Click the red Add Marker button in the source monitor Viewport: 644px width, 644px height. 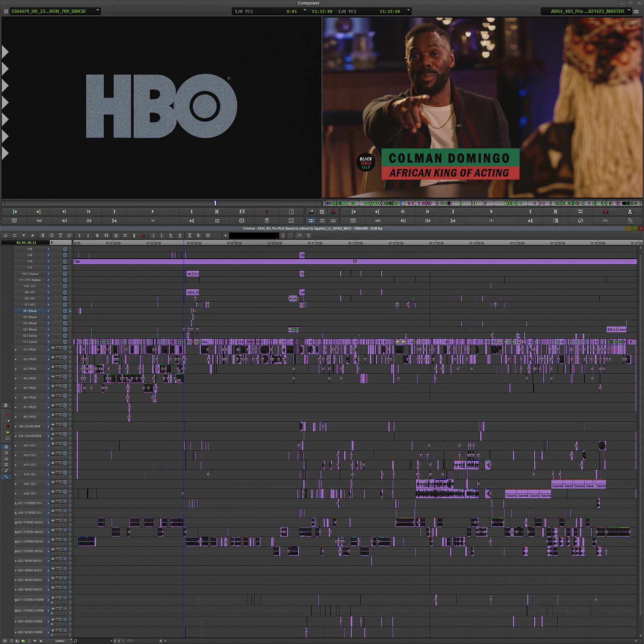click(267, 212)
